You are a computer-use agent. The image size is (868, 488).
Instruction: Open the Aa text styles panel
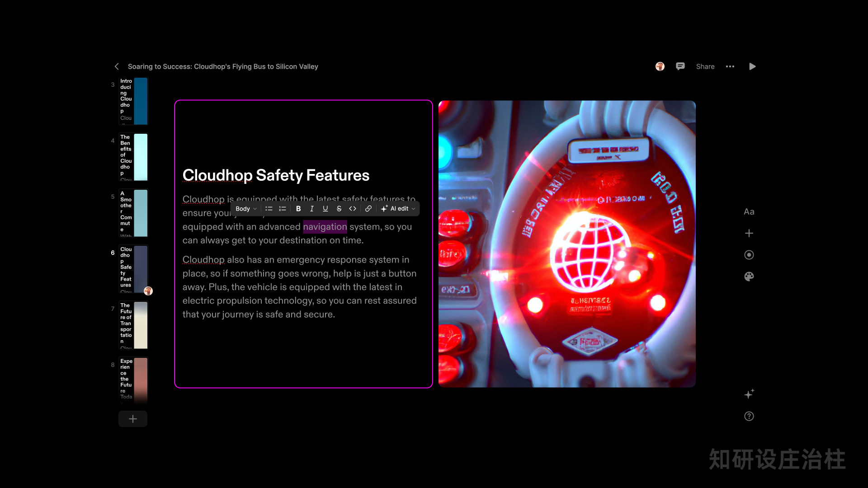pyautogui.click(x=749, y=211)
